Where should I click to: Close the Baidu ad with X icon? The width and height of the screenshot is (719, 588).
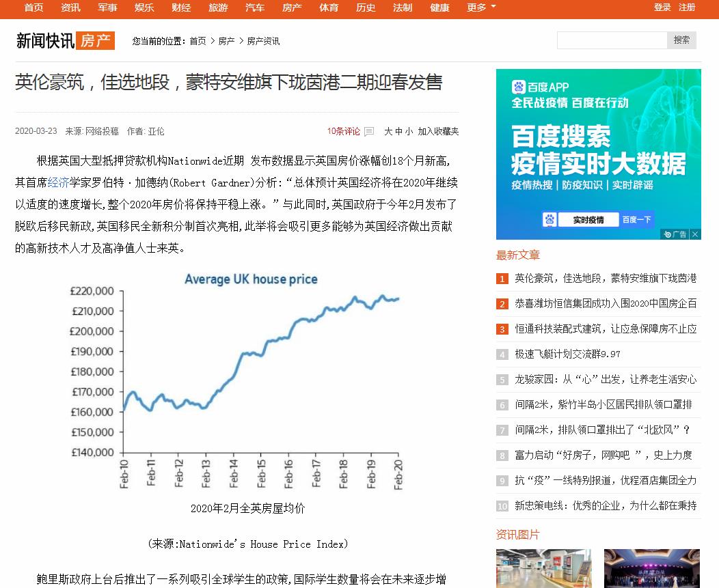(x=695, y=234)
